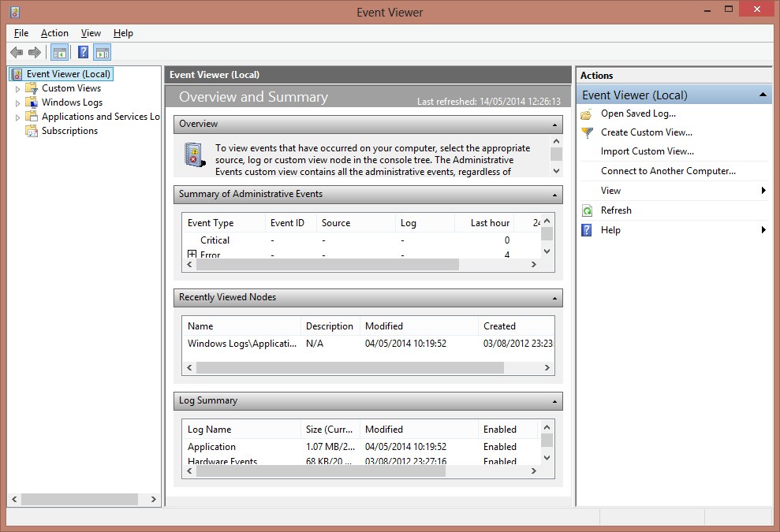
Task: Click the blue Help toolbar icon
Action: click(83, 53)
